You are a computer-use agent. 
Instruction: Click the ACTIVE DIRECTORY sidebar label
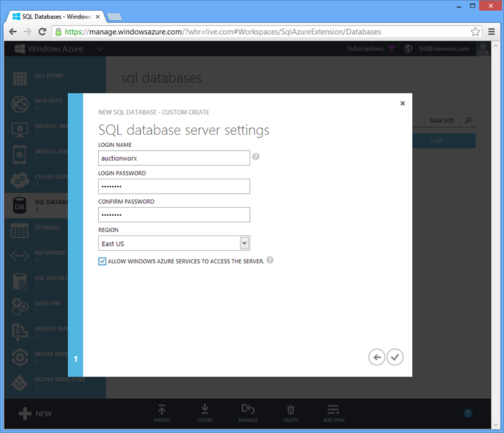(x=60, y=379)
